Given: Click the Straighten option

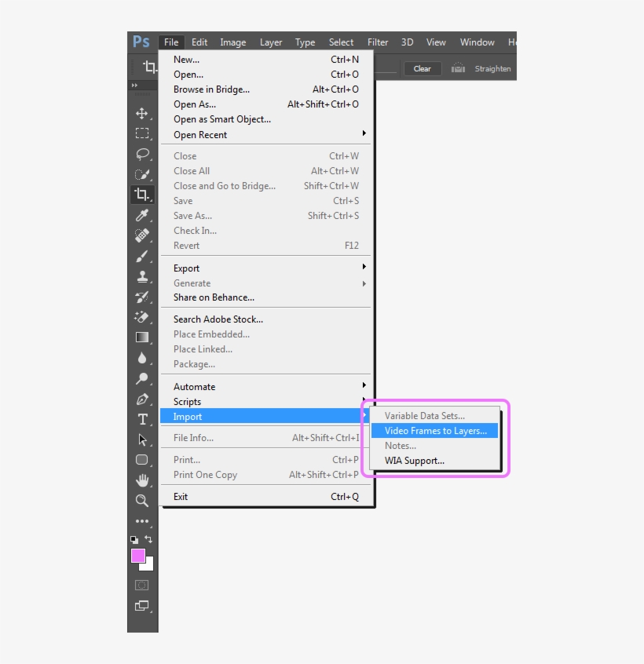Looking at the screenshot, I should 492,68.
